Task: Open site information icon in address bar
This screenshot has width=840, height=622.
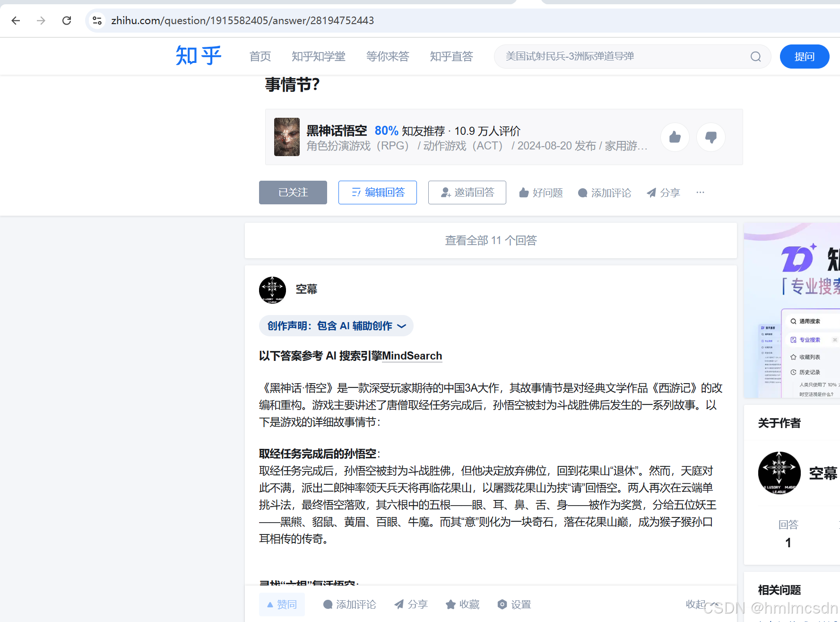Action: (97, 20)
